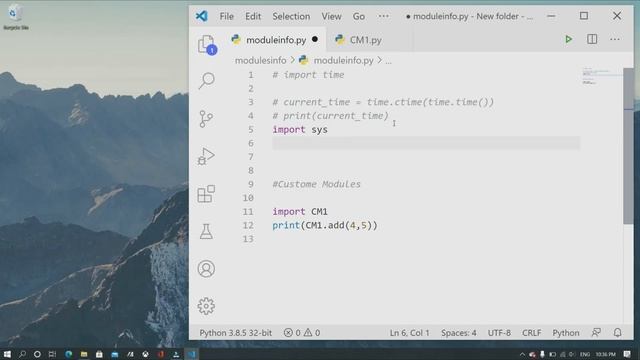The image size is (640, 360).
Task: Click the editor minimap
Action: [x=601, y=77]
